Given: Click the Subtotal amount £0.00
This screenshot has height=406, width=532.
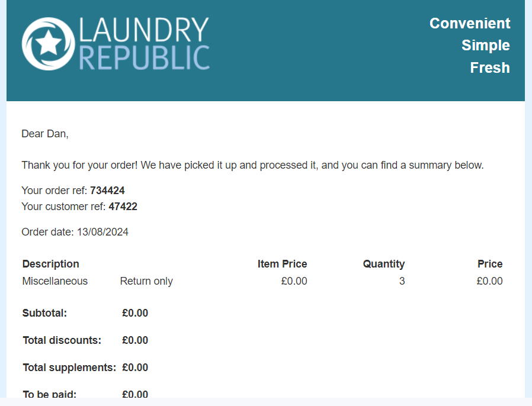Looking at the screenshot, I should click(x=135, y=313).
